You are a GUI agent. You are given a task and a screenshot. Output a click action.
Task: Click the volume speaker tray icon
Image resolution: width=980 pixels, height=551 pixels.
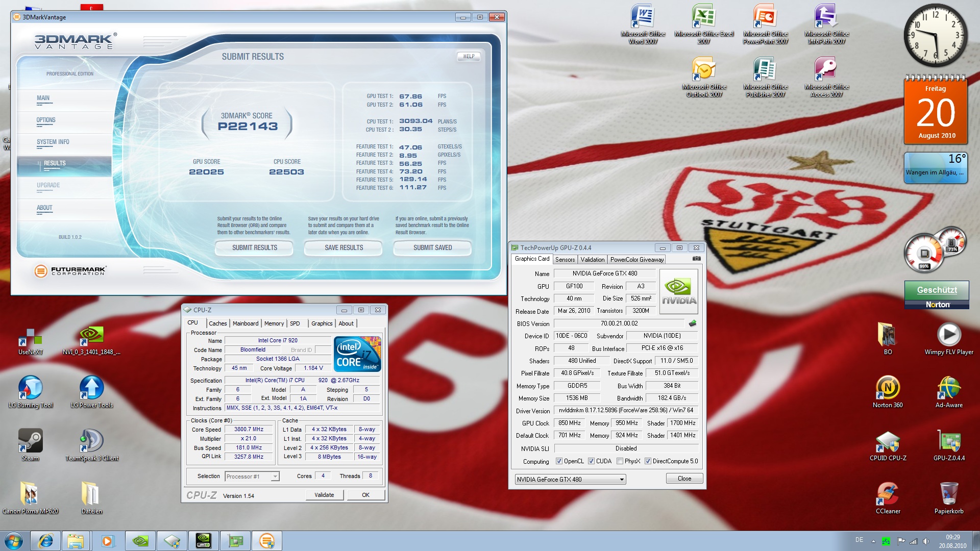[x=926, y=541]
